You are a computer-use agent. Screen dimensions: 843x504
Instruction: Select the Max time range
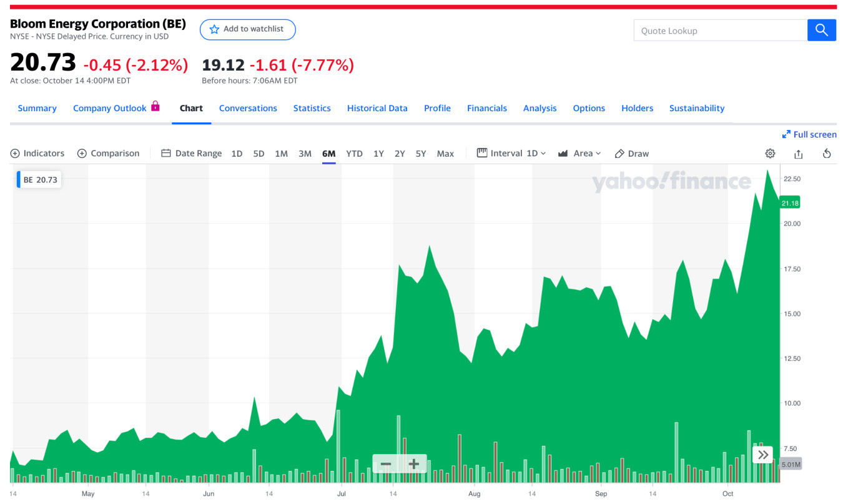pyautogui.click(x=445, y=154)
